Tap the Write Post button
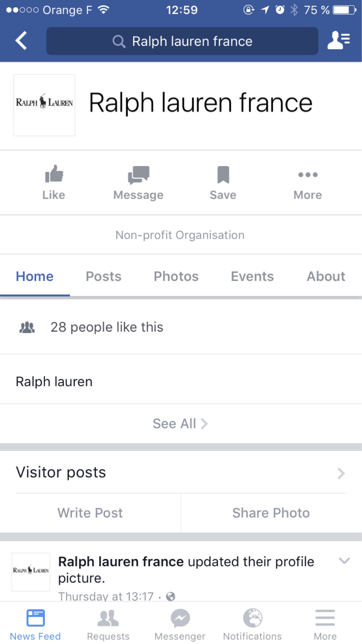Viewport: 362px width, 644px height. click(90, 513)
